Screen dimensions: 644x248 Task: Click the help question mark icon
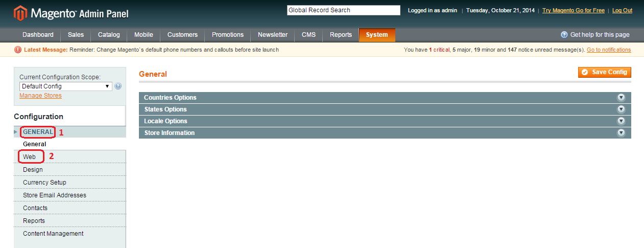click(x=564, y=35)
